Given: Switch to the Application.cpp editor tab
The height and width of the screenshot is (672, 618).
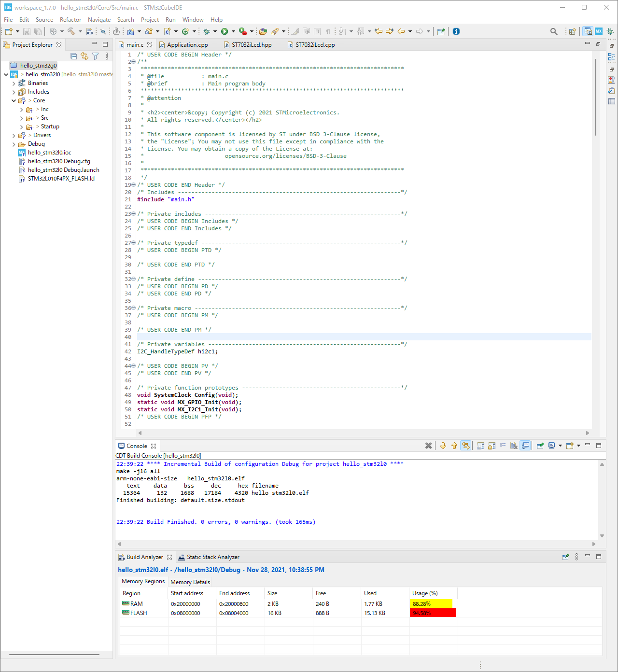Looking at the screenshot, I should [x=187, y=45].
